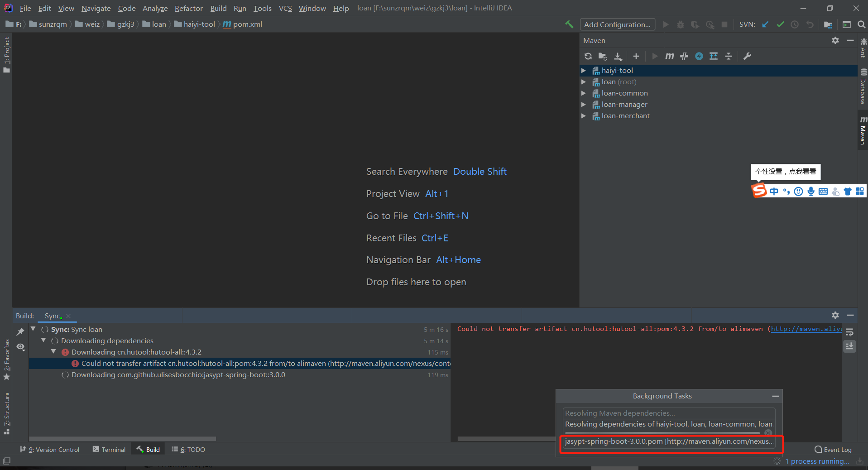Screen dimensions: 868x470
Task: Open the Navigate menu
Action: click(x=96, y=8)
